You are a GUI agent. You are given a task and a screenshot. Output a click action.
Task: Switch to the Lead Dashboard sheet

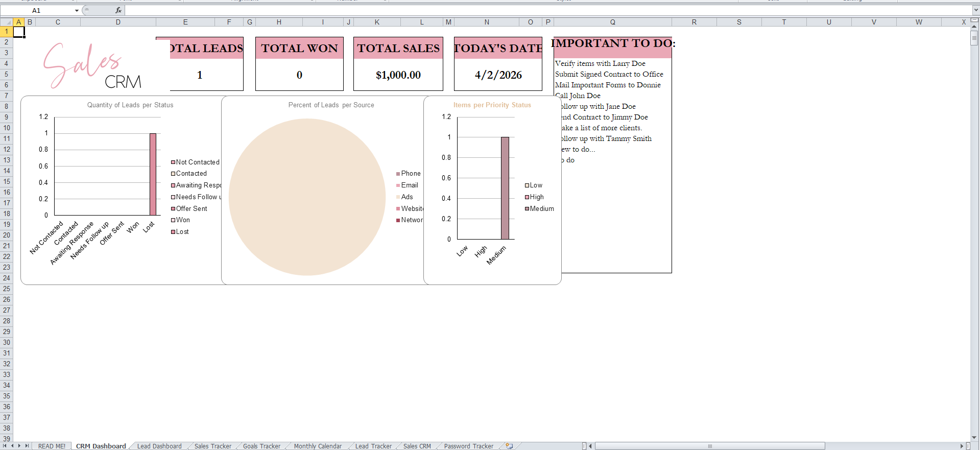(159, 446)
